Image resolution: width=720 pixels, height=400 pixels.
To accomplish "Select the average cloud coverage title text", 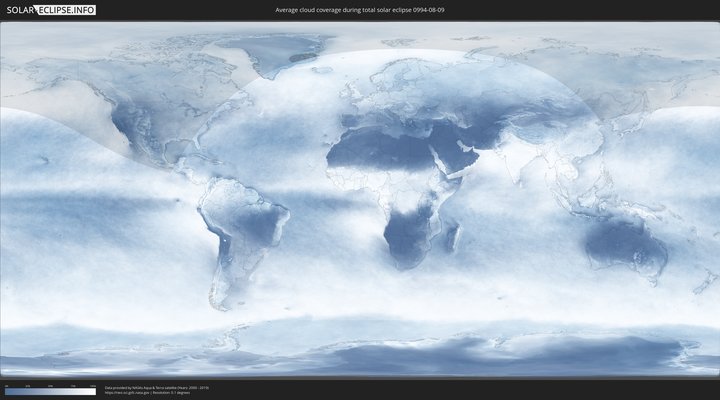I will point(360,10).
